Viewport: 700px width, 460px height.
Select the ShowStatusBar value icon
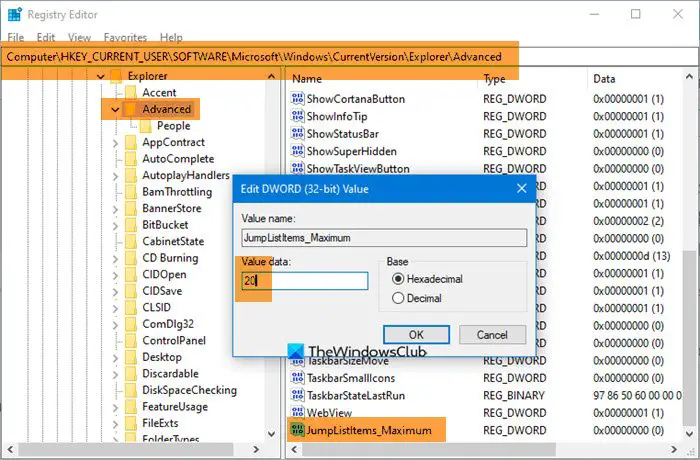(297, 134)
